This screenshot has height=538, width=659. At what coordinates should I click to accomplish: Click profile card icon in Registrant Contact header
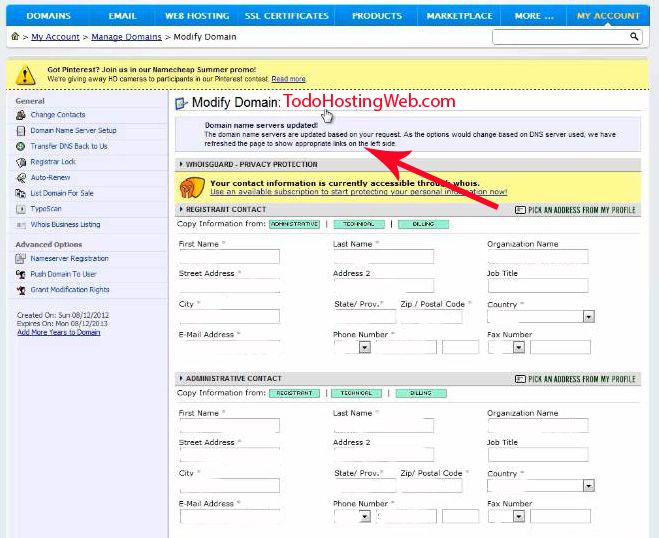520,210
